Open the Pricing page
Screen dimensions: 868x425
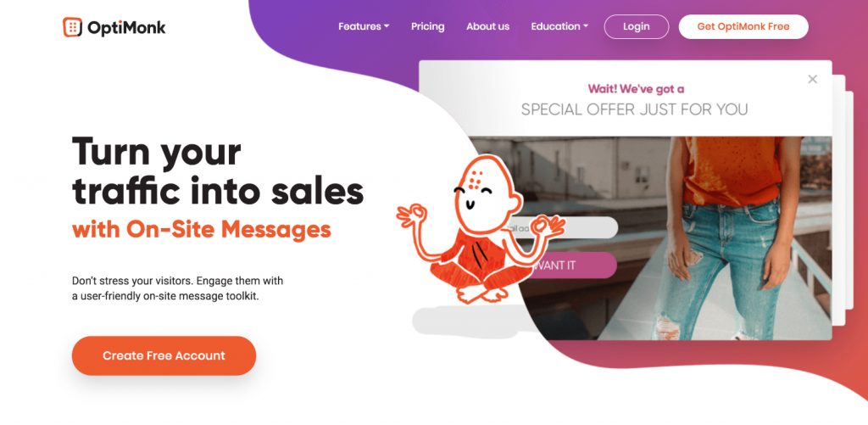pos(427,26)
